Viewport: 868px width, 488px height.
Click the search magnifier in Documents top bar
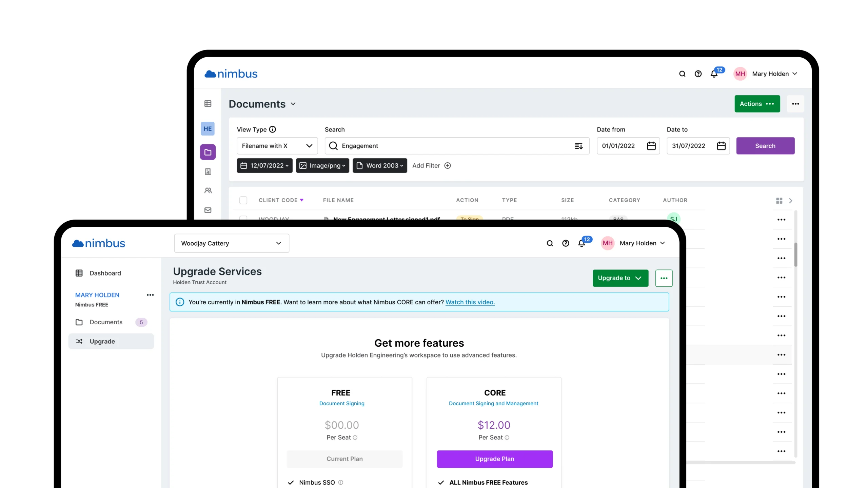(x=682, y=74)
